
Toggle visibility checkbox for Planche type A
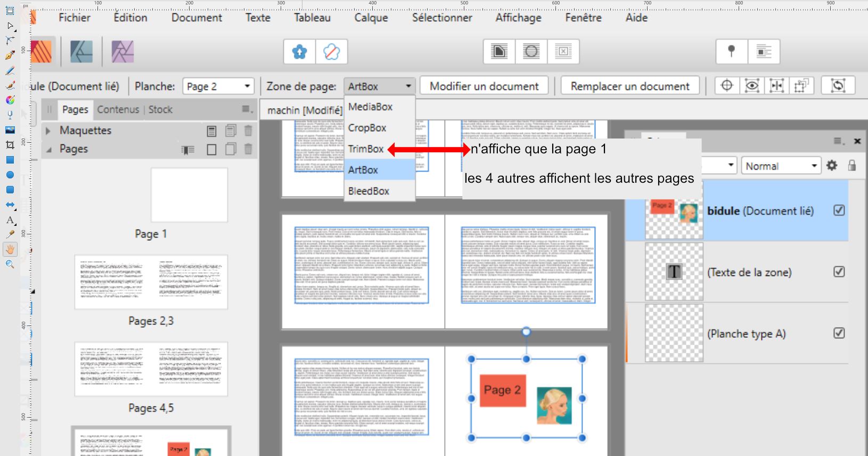(839, 333)
